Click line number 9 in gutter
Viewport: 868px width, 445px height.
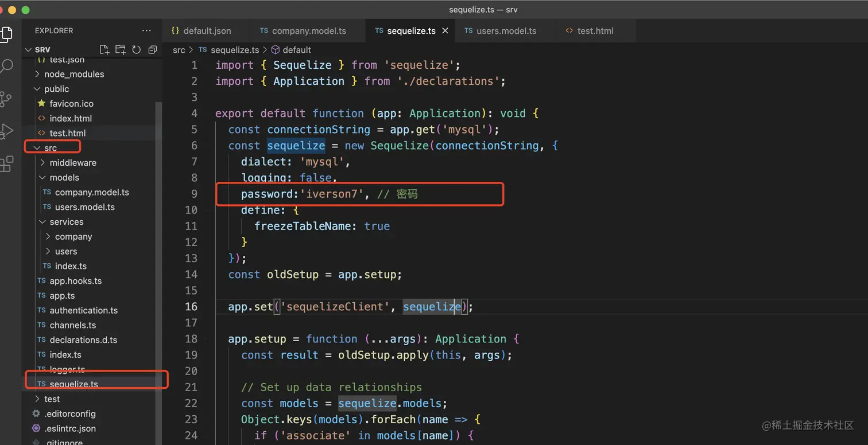coord(194,194)
